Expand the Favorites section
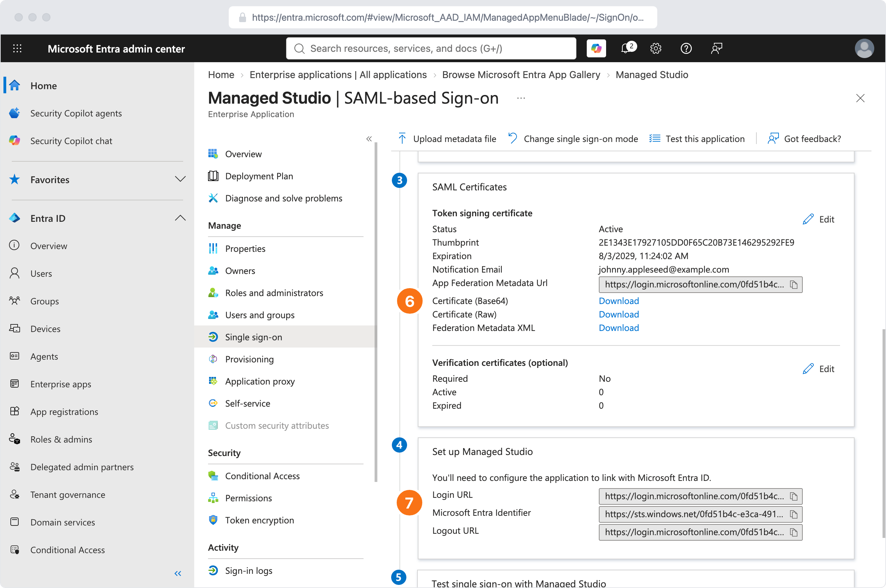Screen dimensions: 886x588 coord(180,179)
